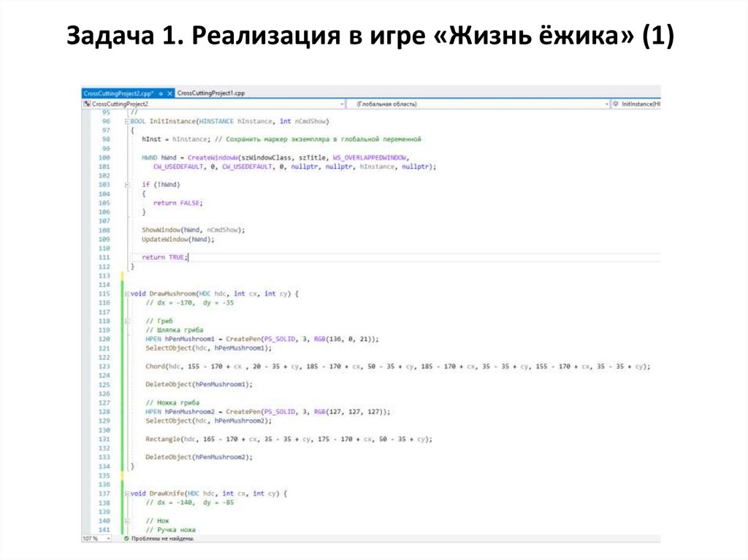This screenshot has width=748, height=560.
Task: Collapse the if (!hWnd) block
Action: pos(127,185)
